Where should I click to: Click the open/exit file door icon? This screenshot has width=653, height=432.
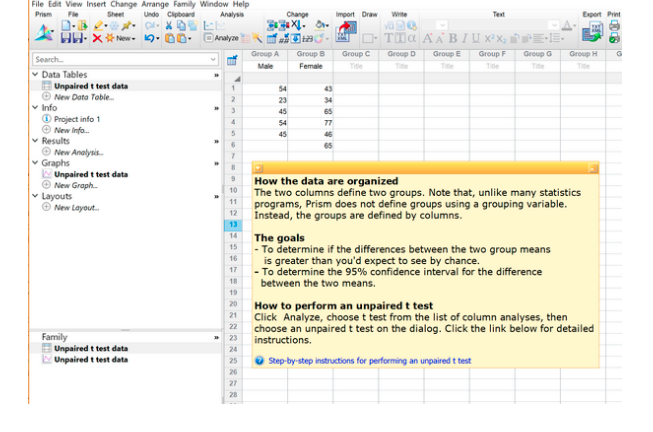point(82,25)
